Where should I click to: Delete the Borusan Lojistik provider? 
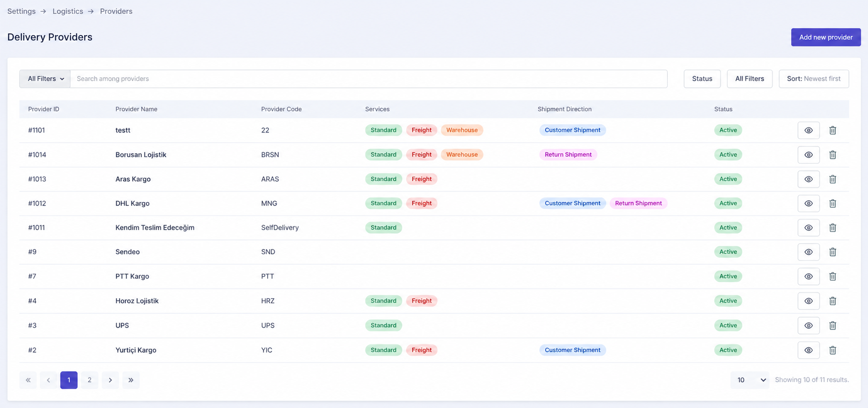pyautogui.click(x=832, y=155)
